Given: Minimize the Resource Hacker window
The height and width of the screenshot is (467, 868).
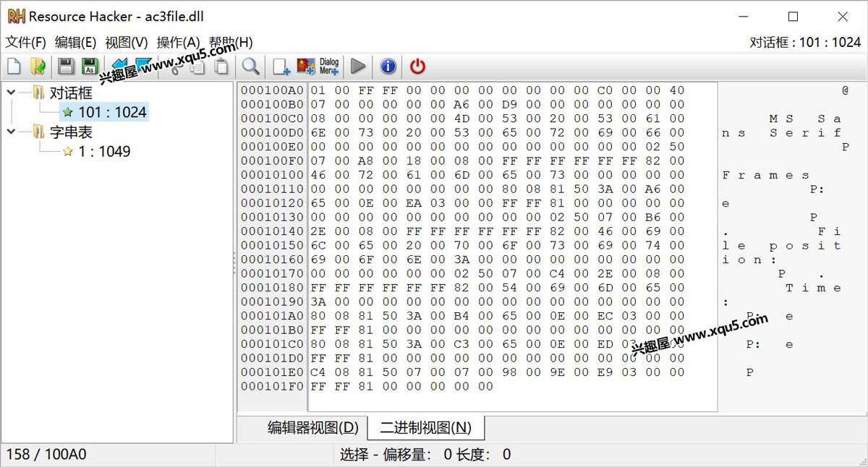Looking at the screenshot, I should click(744, 17).
